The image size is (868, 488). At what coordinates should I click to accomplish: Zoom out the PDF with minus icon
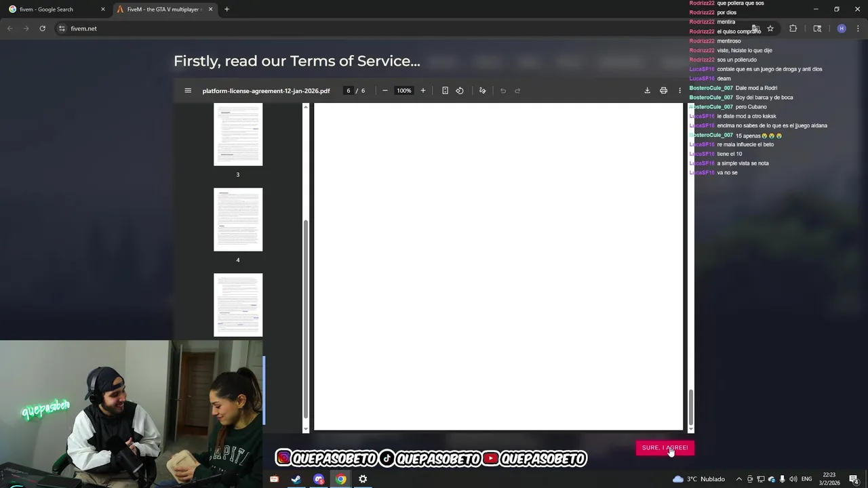pos(385,91)
